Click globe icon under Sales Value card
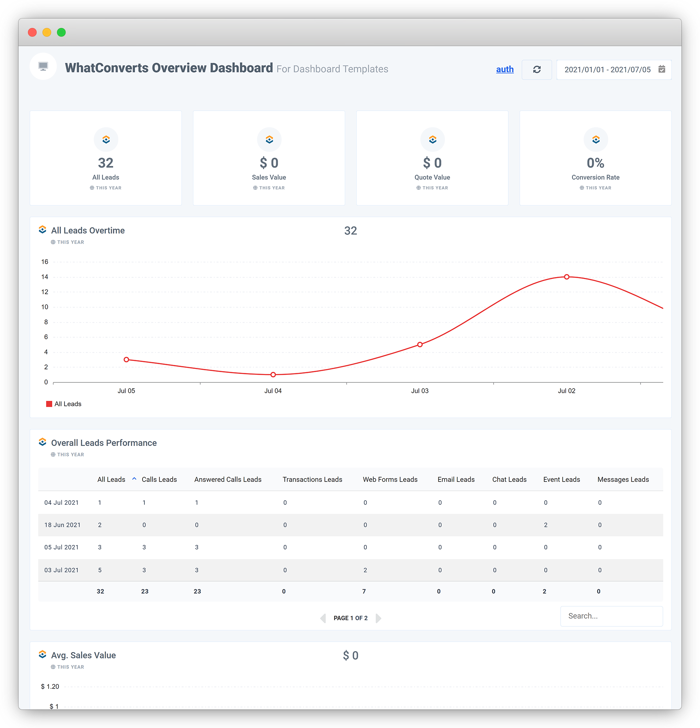The image size is (700, 728). (255, 188)
